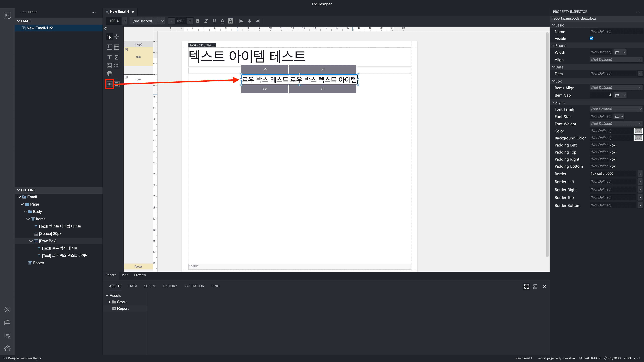Open the HISTORY panel tab
644x362 pixels.
(x=170, y=286)
